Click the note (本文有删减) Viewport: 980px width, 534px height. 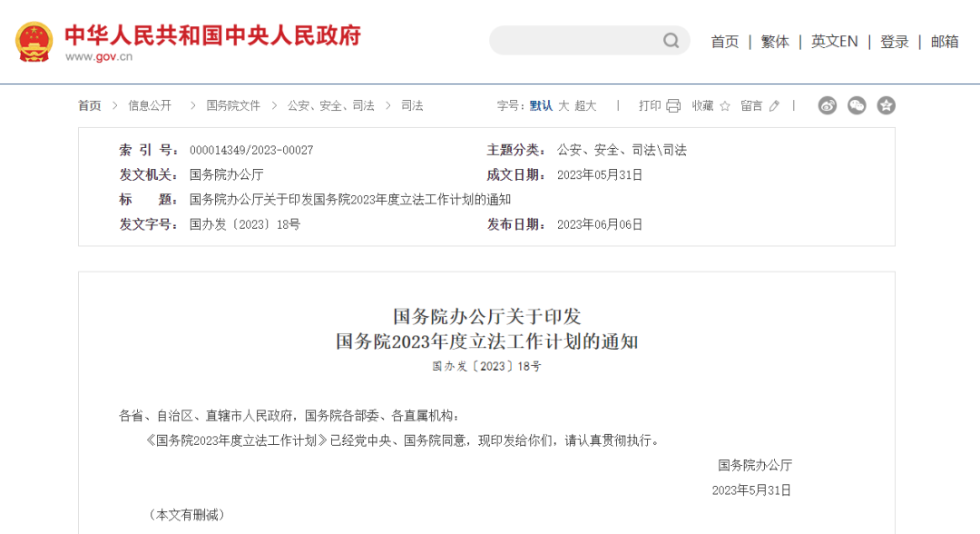(x=186, y=515)
